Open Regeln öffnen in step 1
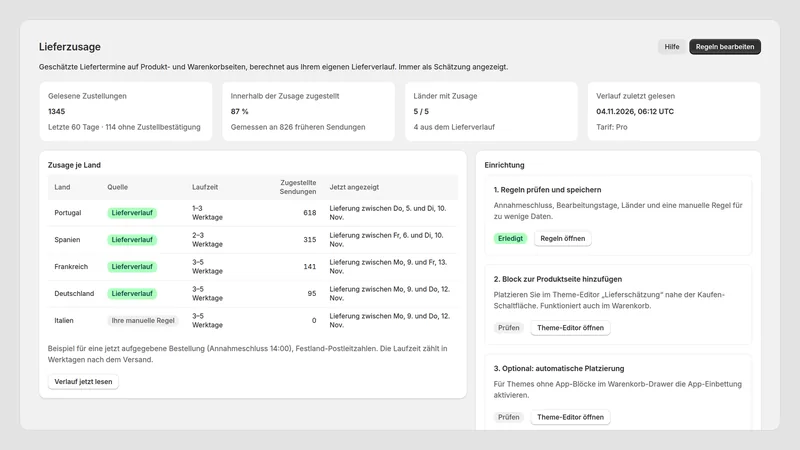The width and height of the screenshot is (800, 450). [562, 238]
